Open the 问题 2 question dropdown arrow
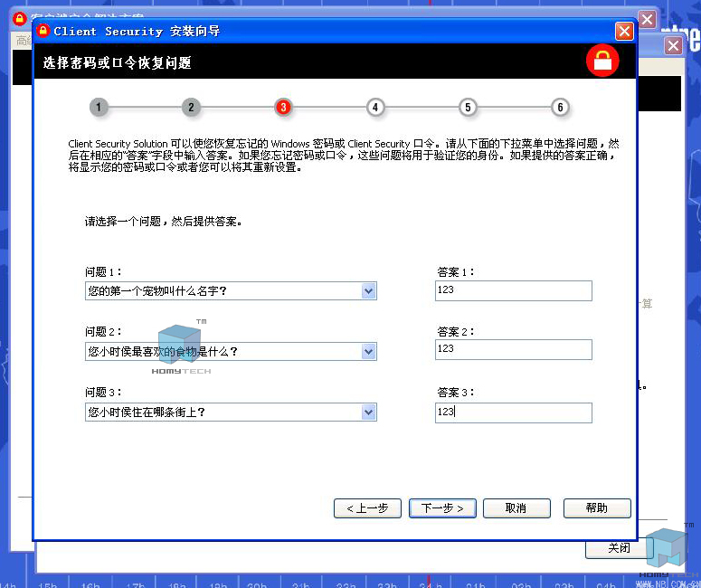 pyautogui.click(x=368, y=352)
